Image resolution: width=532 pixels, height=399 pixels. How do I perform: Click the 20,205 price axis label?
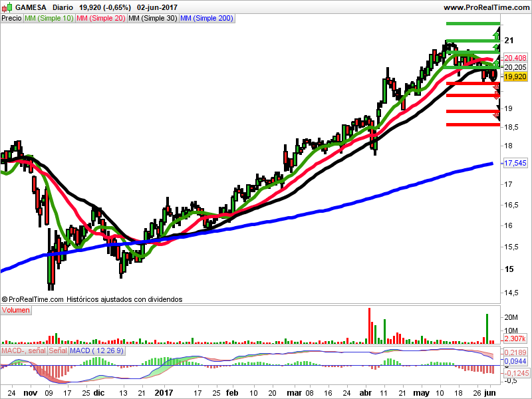(515, 67)
